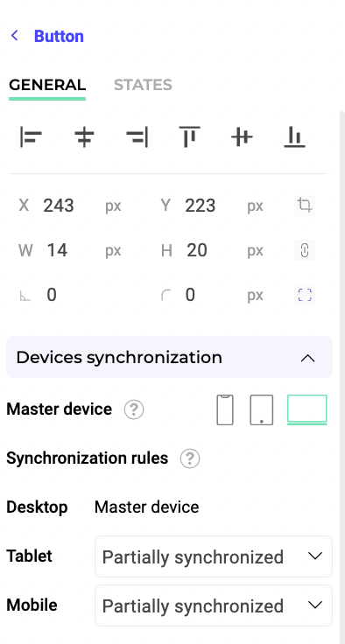Viewport: 345px width, 644px height.
Task: Switch to the STATES tab
Action: [x=143, y=85]
